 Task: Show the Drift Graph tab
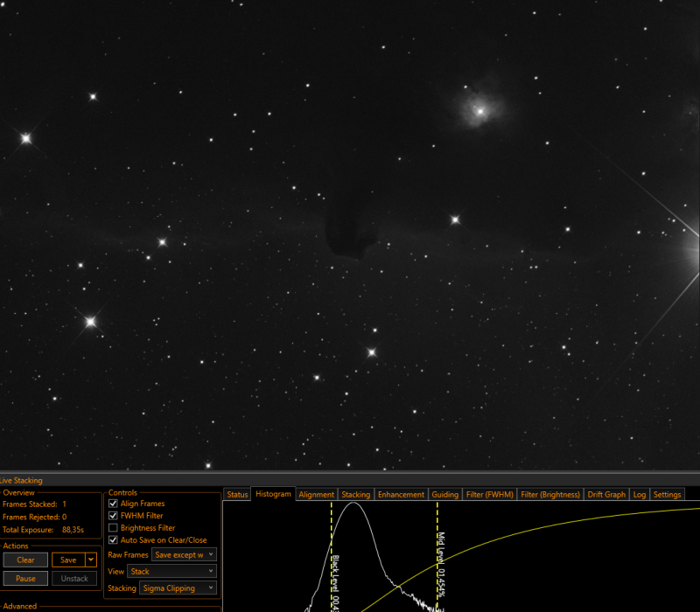tap(606, 494)
